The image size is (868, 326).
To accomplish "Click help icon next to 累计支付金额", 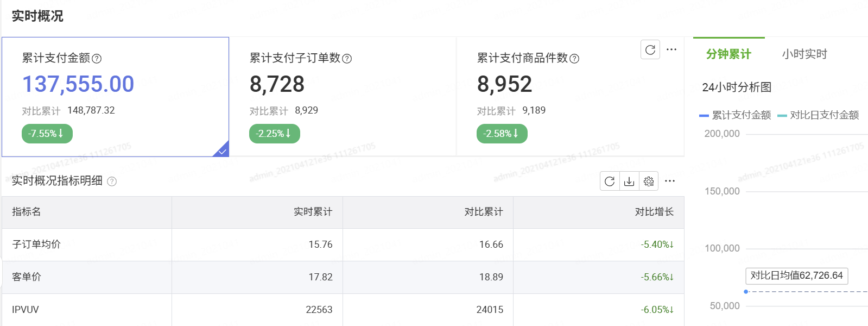I will point(97,59).
